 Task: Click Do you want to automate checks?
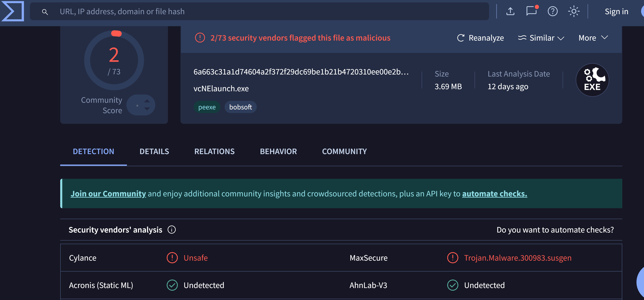click(555, 230)
